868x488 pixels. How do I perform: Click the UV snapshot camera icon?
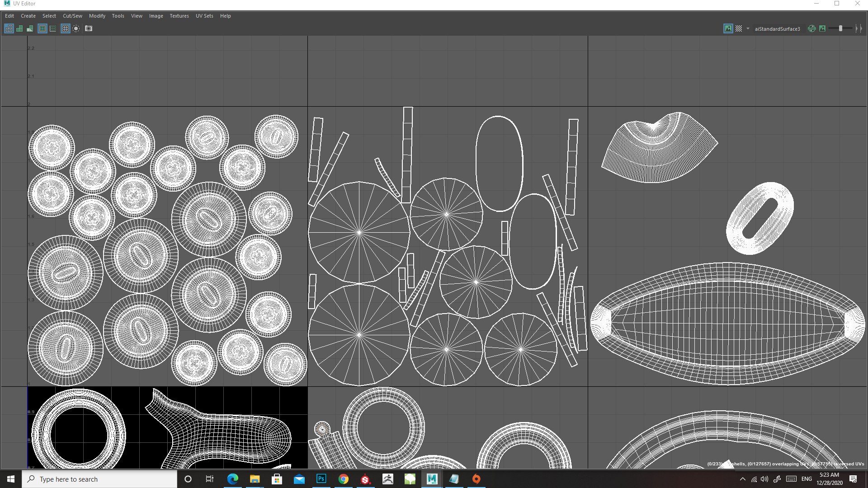click(x=89, y=28)
